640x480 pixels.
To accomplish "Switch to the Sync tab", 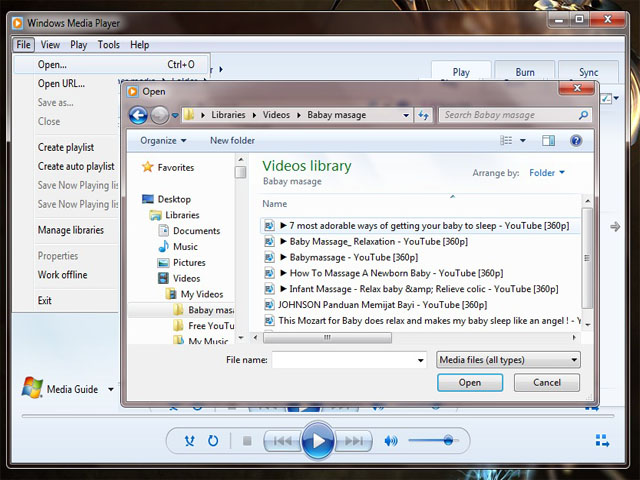I will click(588, 71).
